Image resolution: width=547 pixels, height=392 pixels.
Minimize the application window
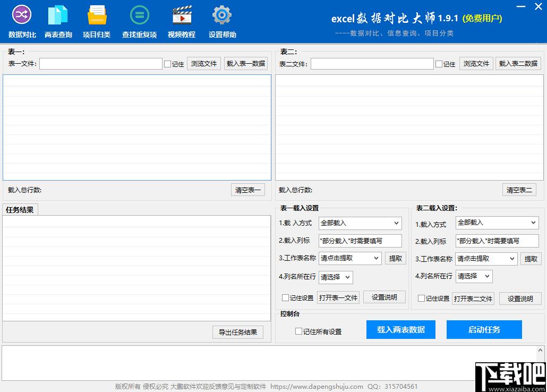tap(521, 6)
